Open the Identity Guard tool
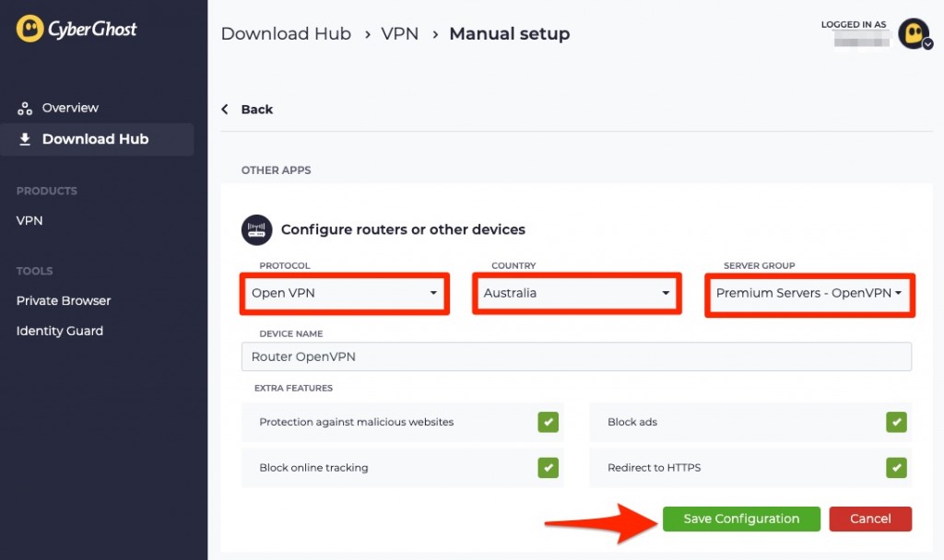 (x=60, y=331)
